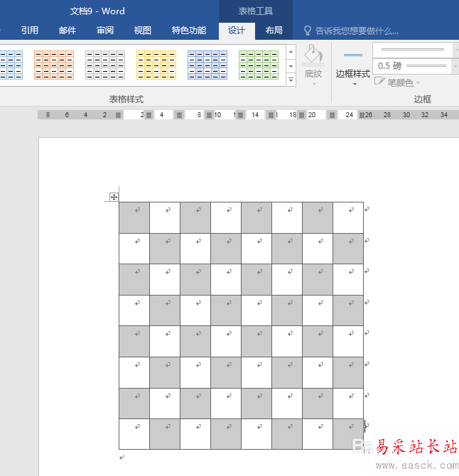
Task: Click the 表格工具 contextual tab header
Action: tap(256, 11)
